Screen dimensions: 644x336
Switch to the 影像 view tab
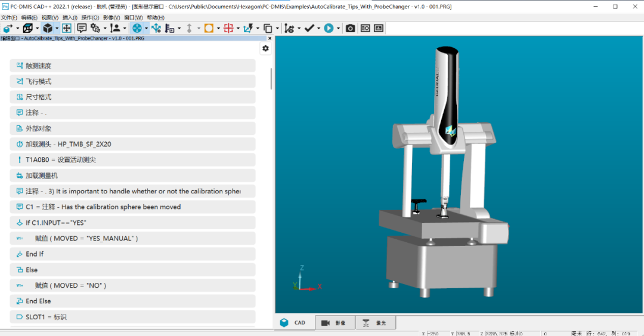[335, 323]
